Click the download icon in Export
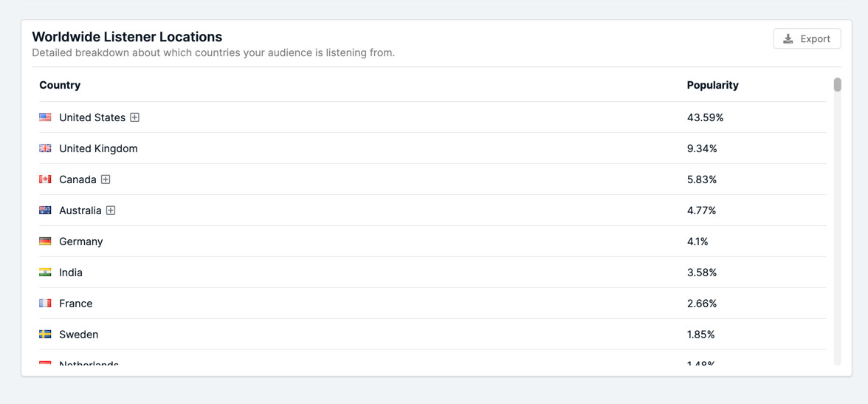Screen dimensions: 868x404 tap(788, 38)
